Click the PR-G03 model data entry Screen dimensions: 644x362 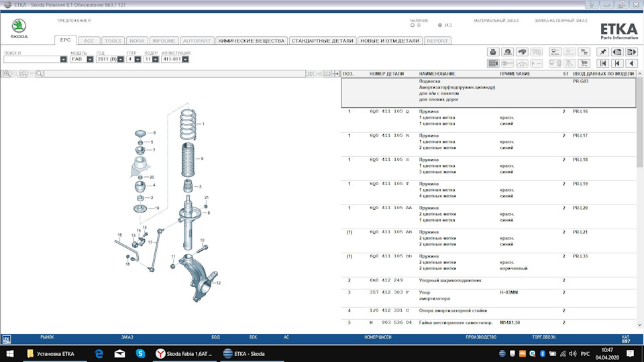coord(580,81)
